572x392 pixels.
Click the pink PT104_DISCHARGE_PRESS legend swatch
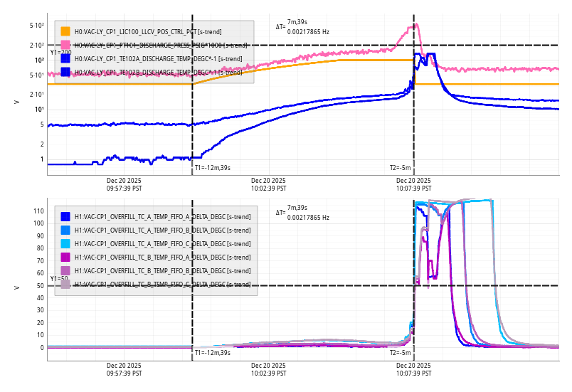pos(65,45)
